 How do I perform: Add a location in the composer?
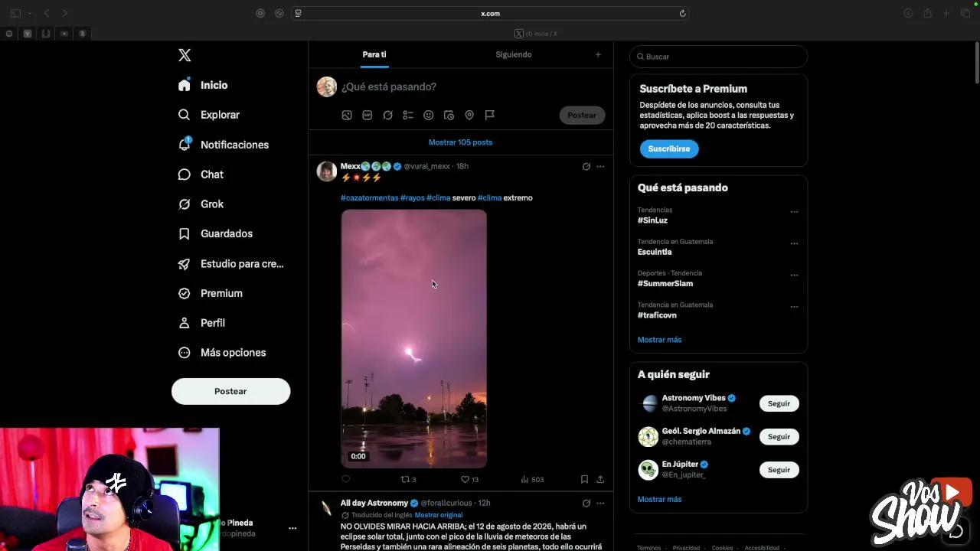469,115
